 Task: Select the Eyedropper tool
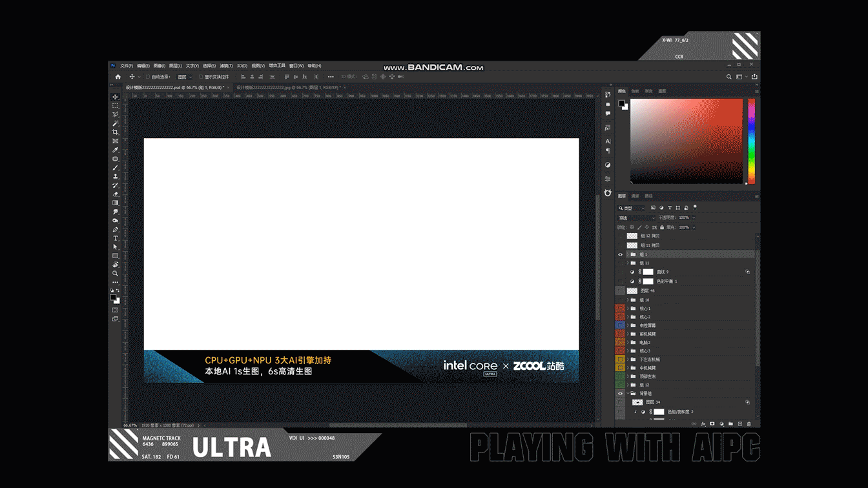point(116,150)
